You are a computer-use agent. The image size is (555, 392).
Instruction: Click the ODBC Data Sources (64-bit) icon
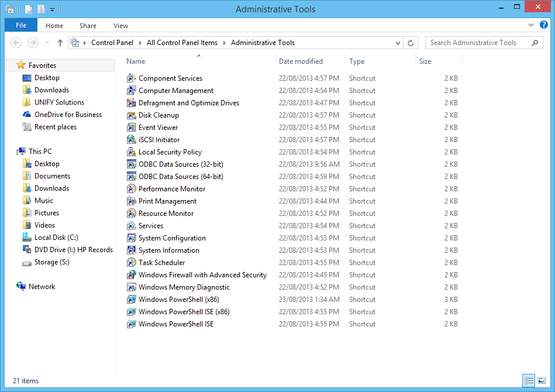[x=132, y=177]
